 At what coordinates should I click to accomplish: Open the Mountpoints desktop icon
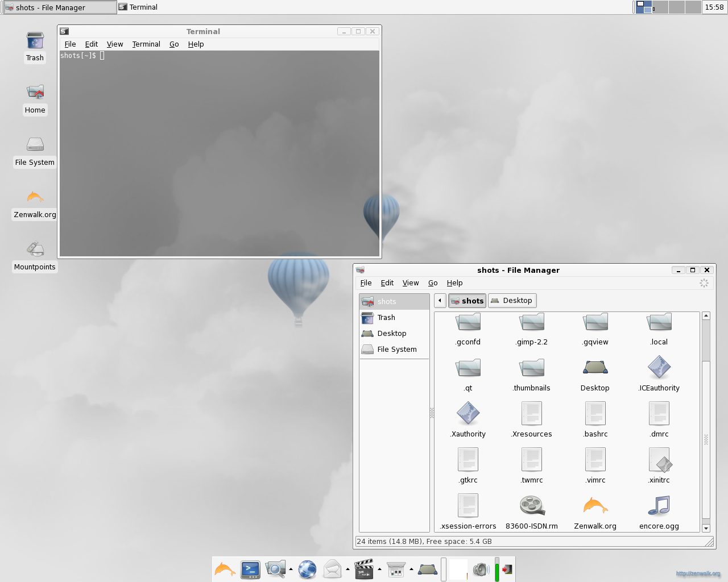click(35, 249)
